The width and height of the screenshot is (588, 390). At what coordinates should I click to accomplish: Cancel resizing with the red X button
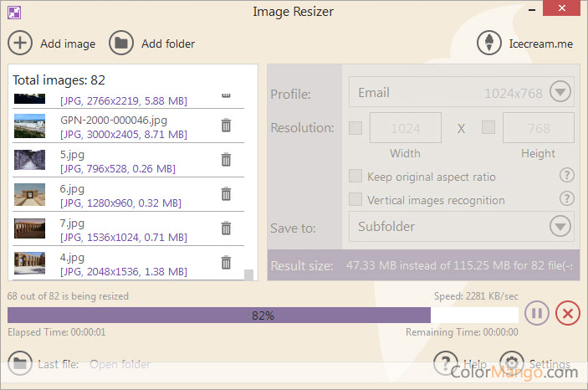567,314
